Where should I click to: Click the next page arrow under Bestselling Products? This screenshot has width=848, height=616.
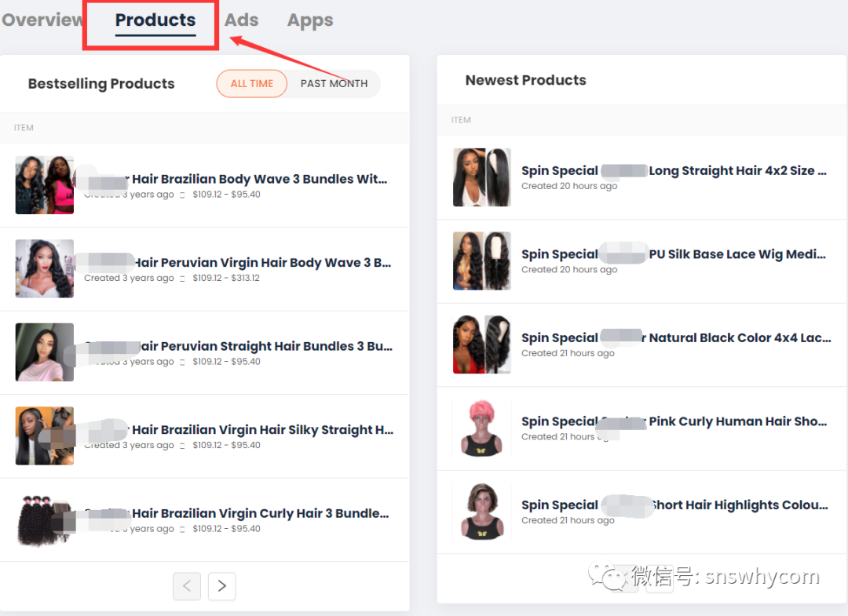pyautogui.click(x=221, y=586)
